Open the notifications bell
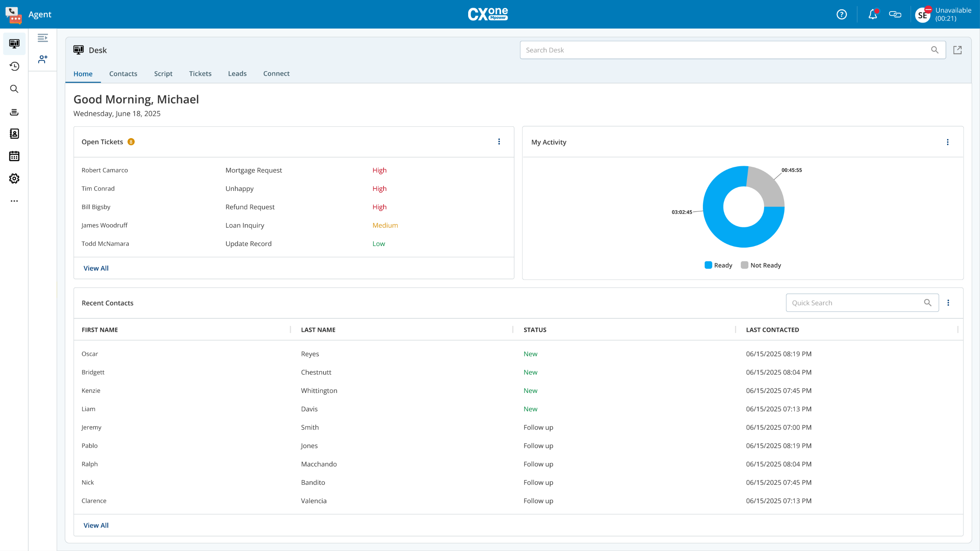 coord(872,15)
